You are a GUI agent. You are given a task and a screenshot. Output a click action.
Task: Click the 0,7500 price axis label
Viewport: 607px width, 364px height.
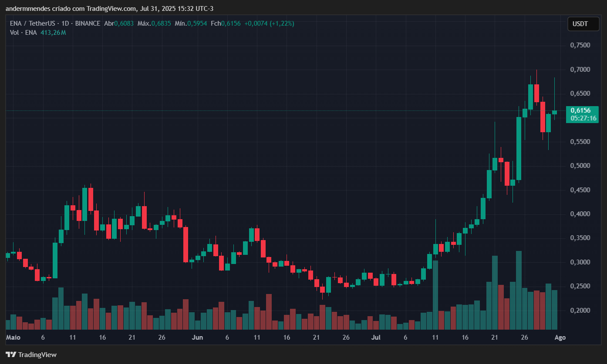(x=580, y=45)
